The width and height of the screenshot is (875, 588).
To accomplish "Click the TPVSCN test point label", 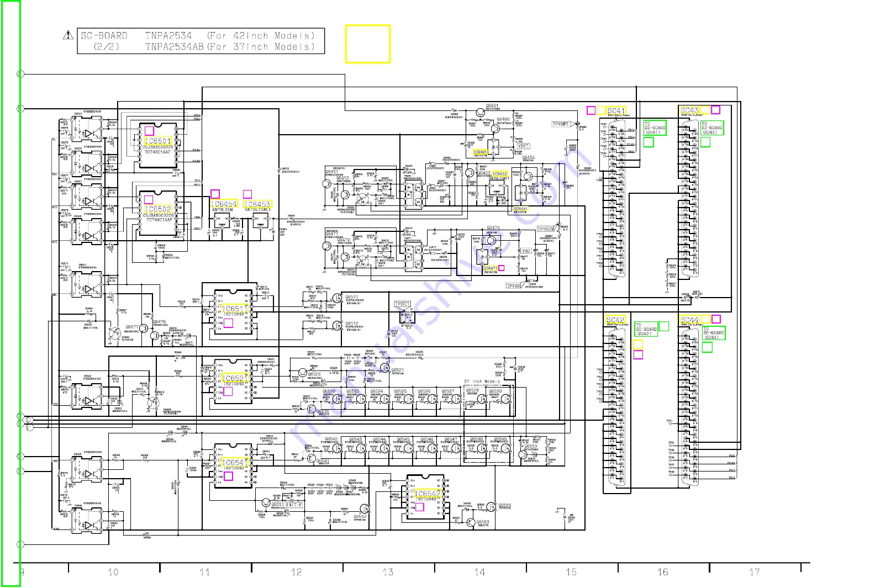I will click(x=546, y=229).
